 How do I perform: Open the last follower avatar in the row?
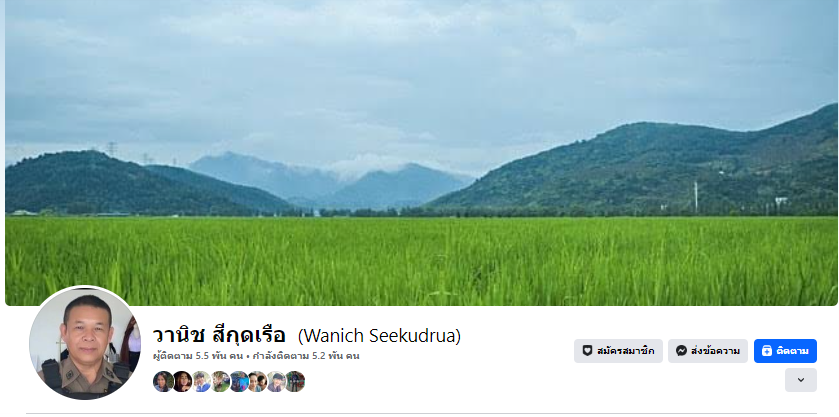click(x=295, y=381)
